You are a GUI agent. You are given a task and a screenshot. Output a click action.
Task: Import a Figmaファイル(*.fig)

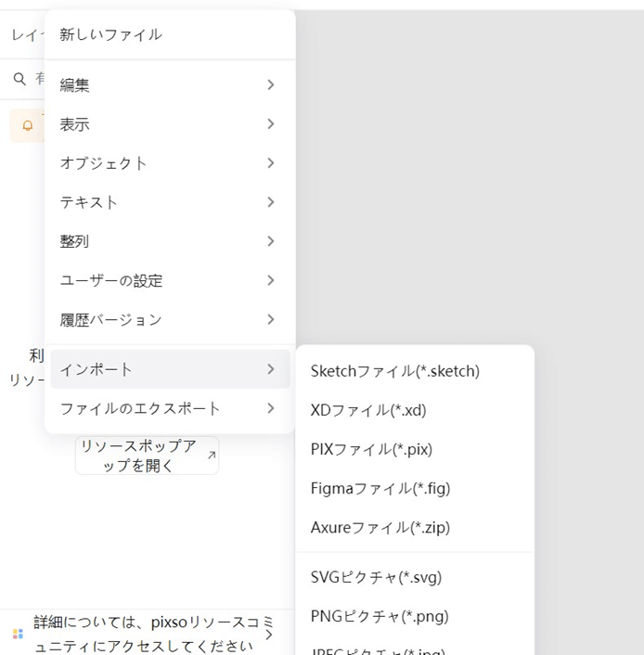click(x=415, y=488)
